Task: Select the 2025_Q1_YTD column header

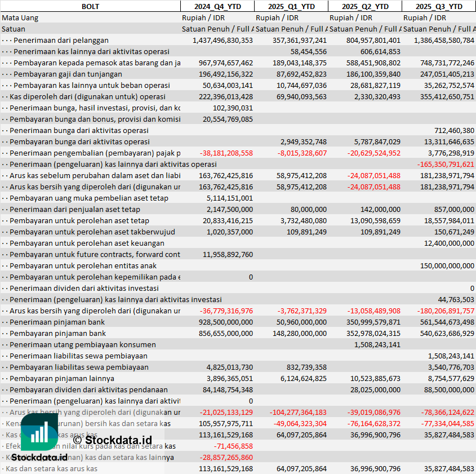Action: click(x=291, y=6)
